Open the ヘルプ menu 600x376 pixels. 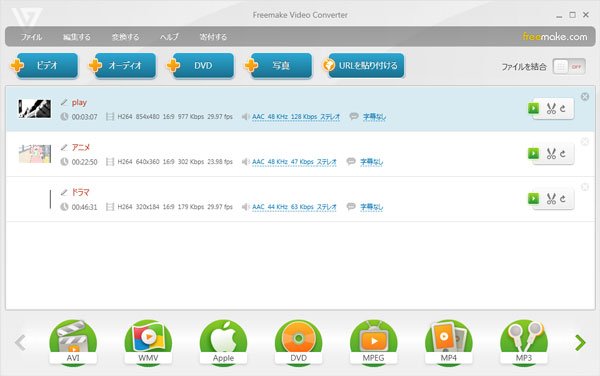(169, 37)
